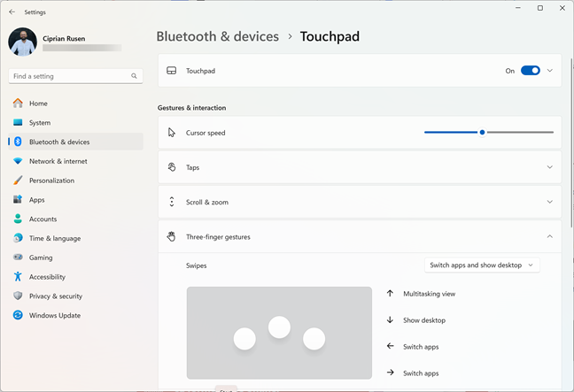
Task: Click the right arrow next to Switch apps
Action: click(391, 373)
